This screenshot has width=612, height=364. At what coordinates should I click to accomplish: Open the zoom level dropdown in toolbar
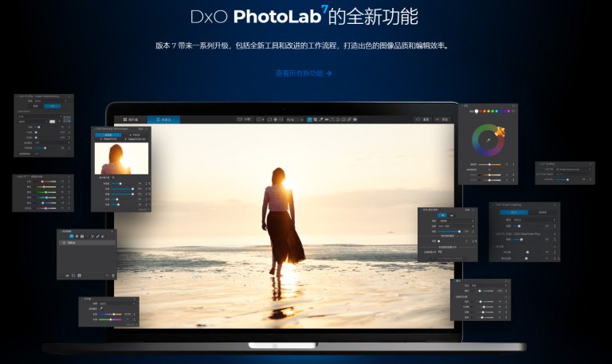tap(295, 119)
